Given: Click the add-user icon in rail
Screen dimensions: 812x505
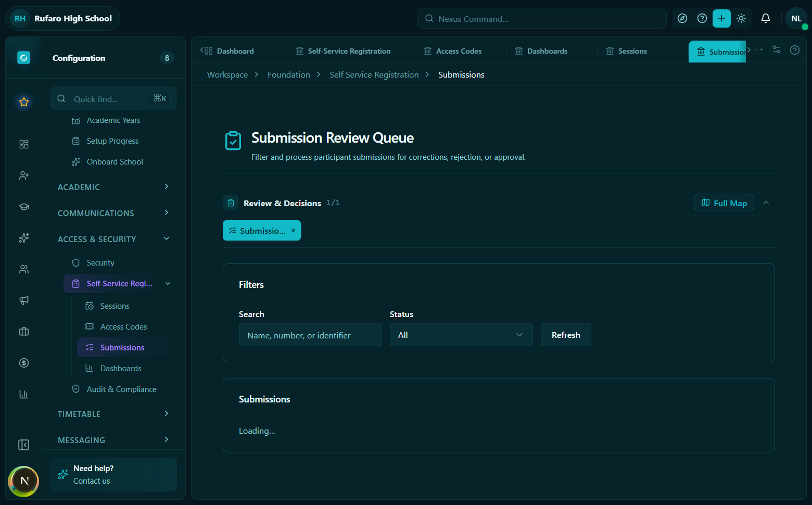Looking at the screenshot, I should 24,175.
